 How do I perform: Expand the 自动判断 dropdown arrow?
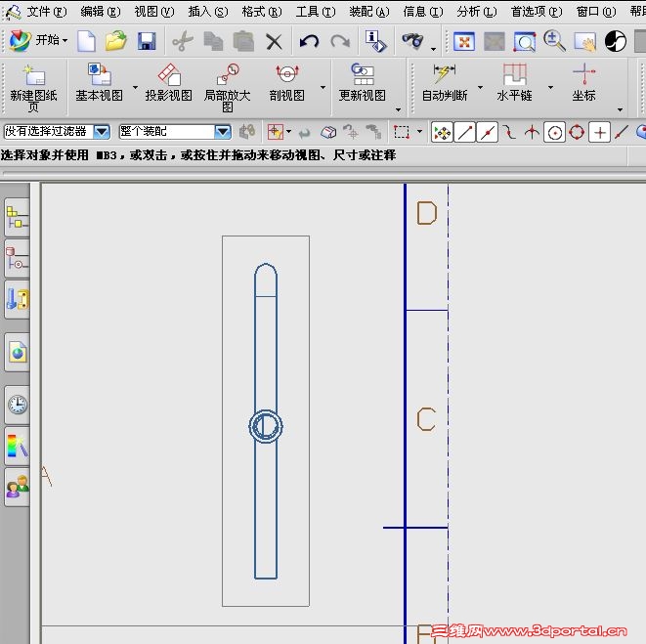[480, 87]
